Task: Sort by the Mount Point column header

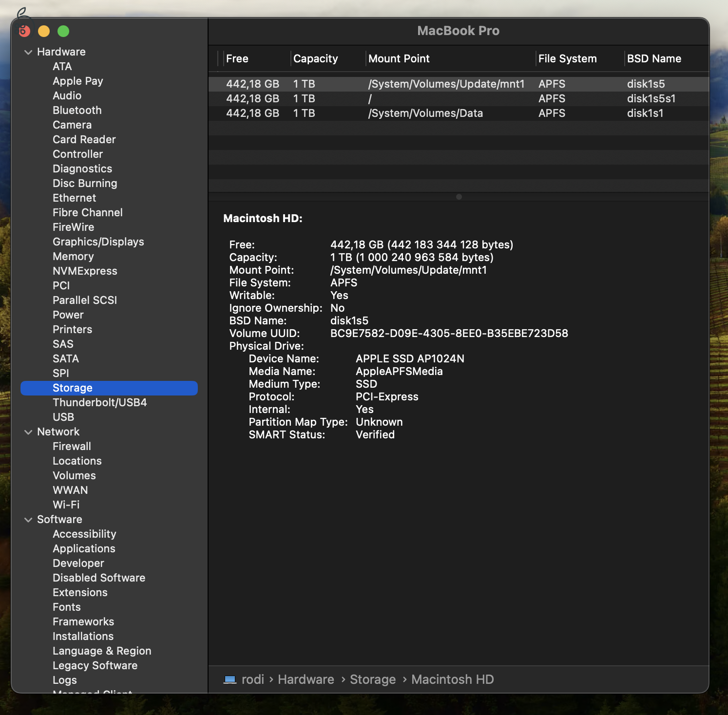Action: (399, 58)
